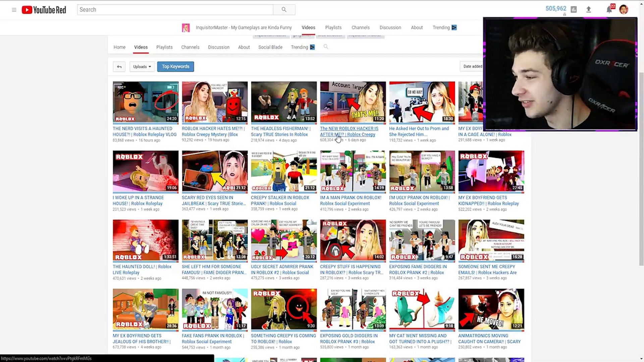The width and height of the screenshot is (644, 362).
Task: Click the upload arrow icon
Action: click(x=588, y=10)
